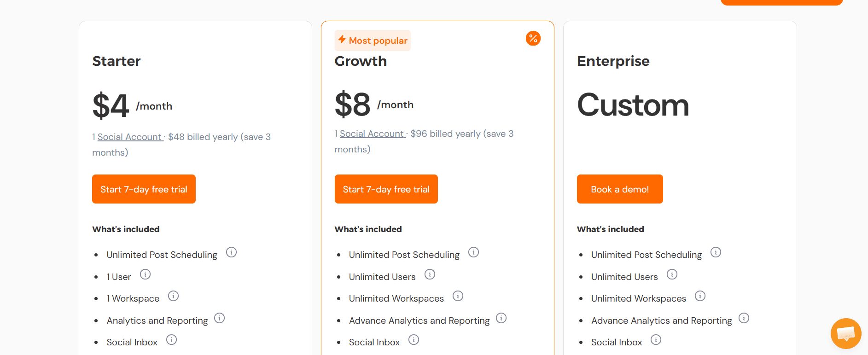Book a demo for the Enterprise plan
Screen dimensions: 868x355
pos(619,189)
